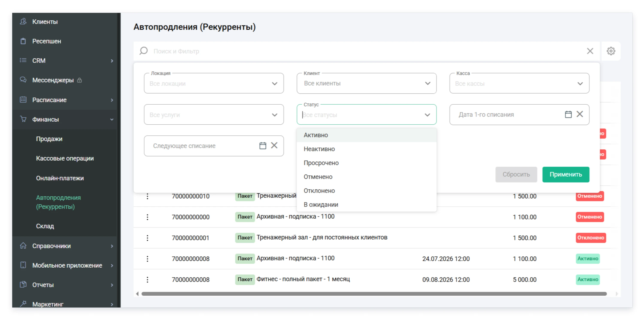
Task: Click the horizontal table scrollbar
Action: (374, 294)
